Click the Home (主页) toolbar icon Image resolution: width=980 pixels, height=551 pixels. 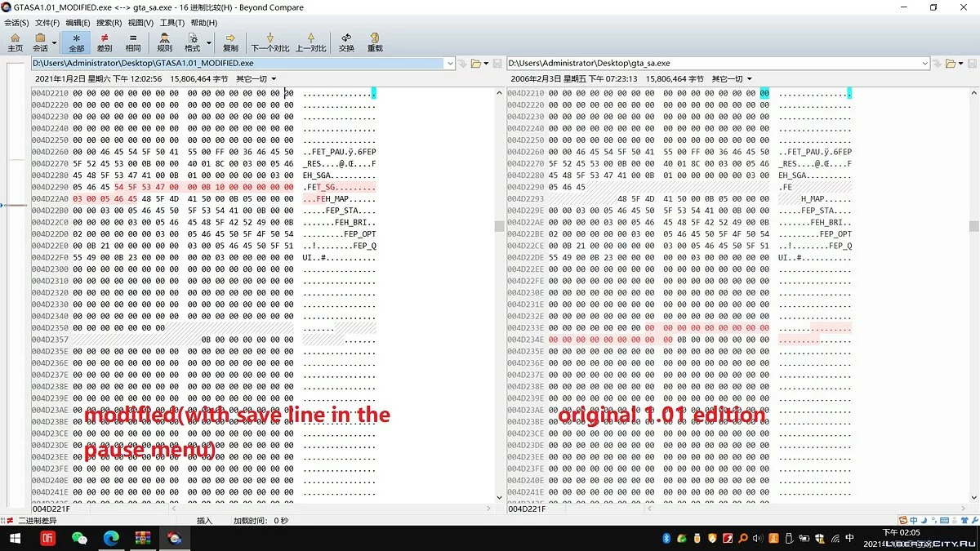click(15, 42)
